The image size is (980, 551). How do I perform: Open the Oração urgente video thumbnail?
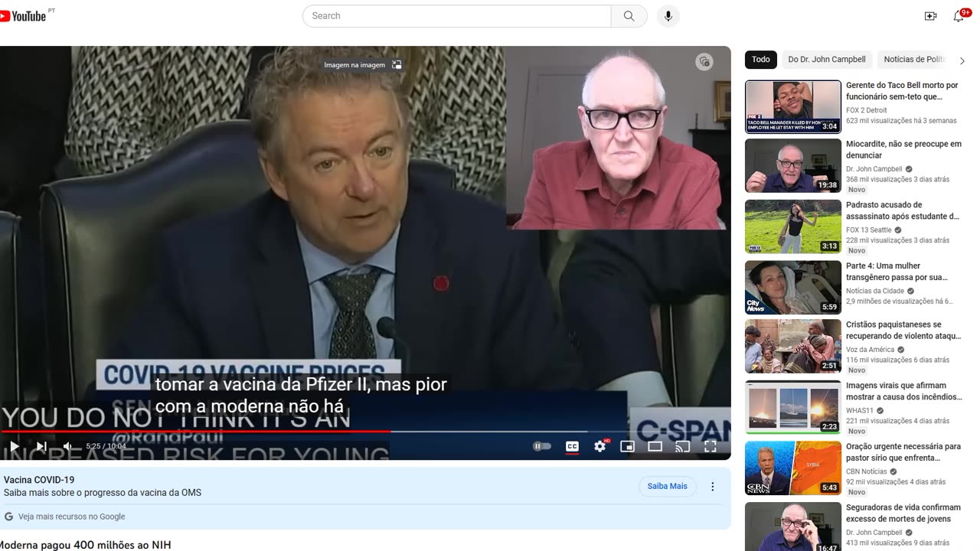click(793, 468)
